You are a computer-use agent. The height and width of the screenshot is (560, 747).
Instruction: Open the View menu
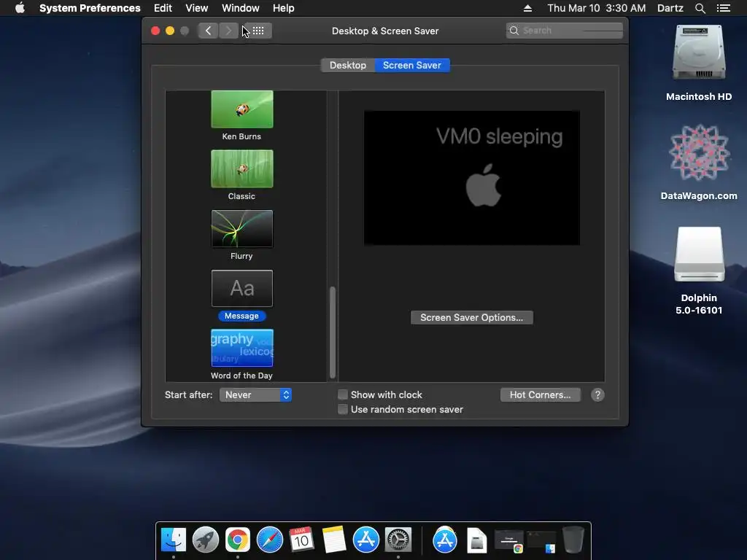point(197,8)
